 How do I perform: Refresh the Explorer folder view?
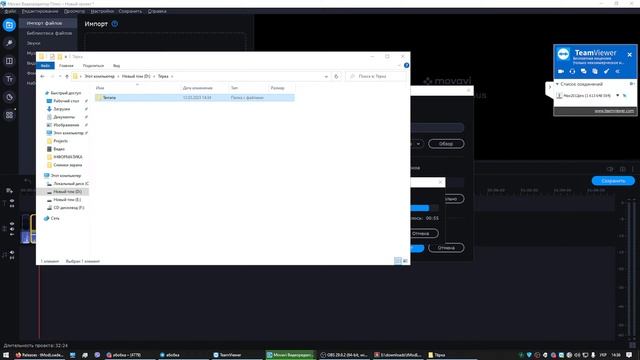336,76
